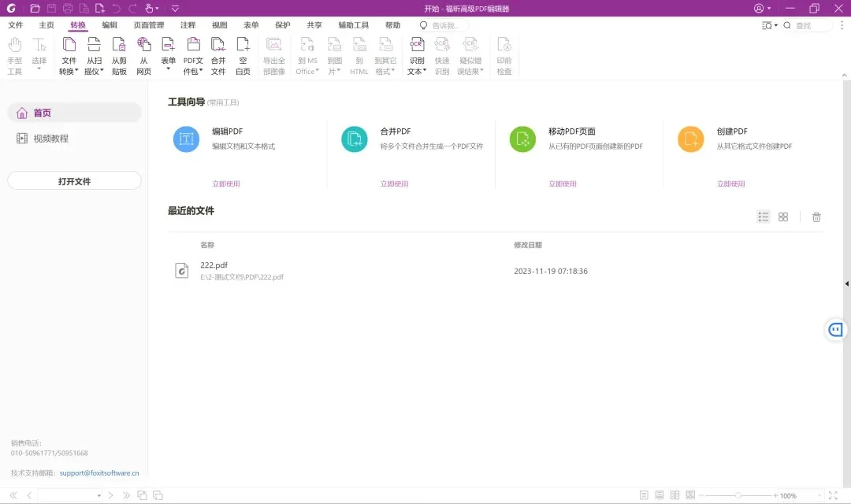Switch to the 主页 tab

(x=46, y=25)
